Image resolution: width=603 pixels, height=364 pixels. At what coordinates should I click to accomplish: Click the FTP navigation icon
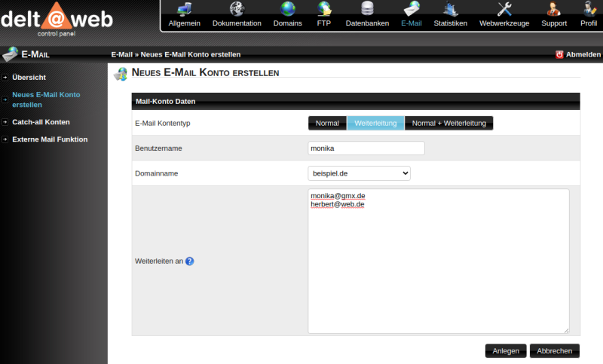pyautogui.click(x=324, y=10)
